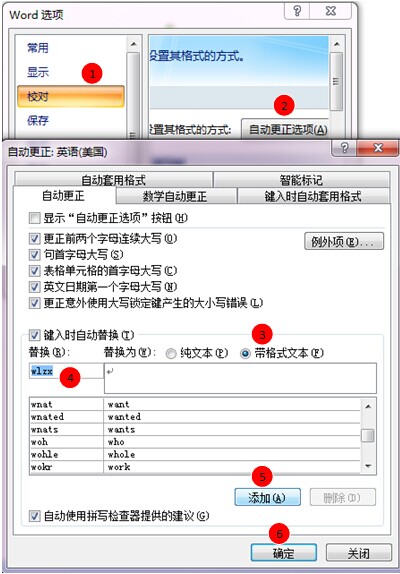
Task: Open the 智能标记 tab
Action: point(301,180)
